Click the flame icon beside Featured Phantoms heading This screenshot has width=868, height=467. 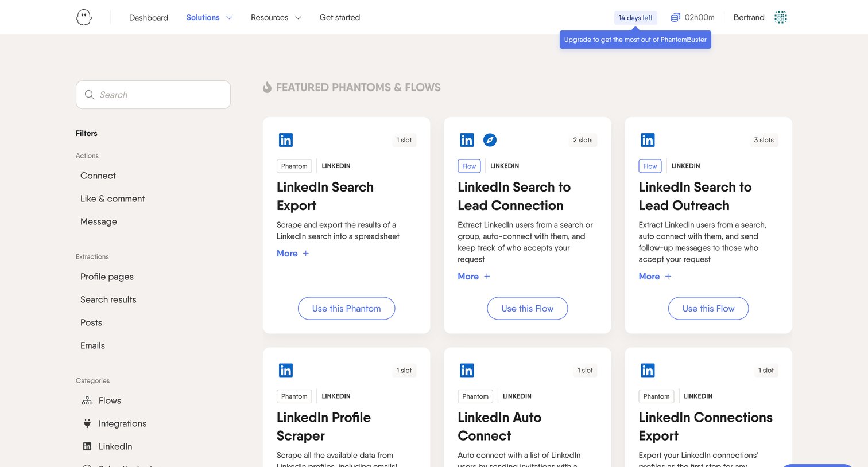tap(267, 87)
